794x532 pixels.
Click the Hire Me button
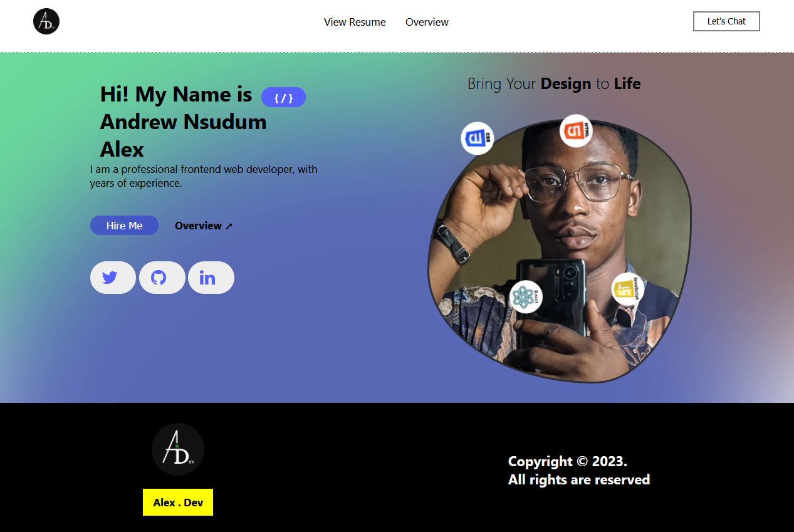click(124, 226)
